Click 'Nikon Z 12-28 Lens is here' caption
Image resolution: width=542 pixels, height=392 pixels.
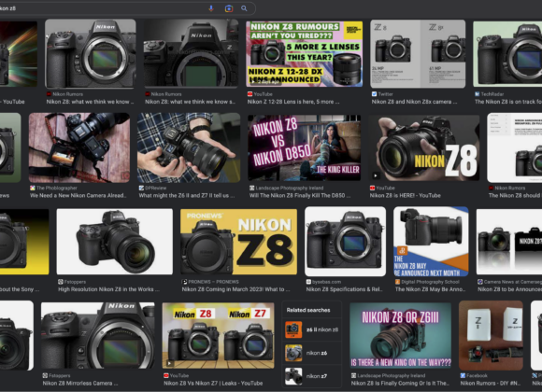coord(293,102)
